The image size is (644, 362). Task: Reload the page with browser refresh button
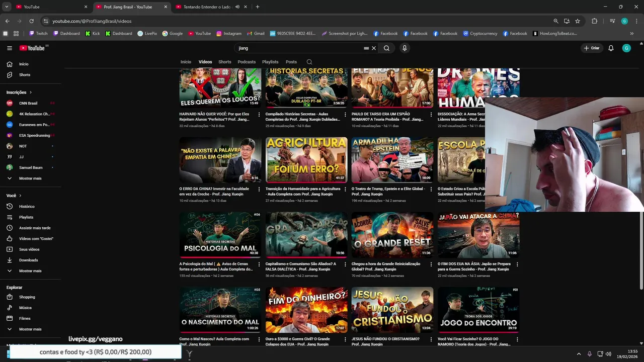(31, 21)
